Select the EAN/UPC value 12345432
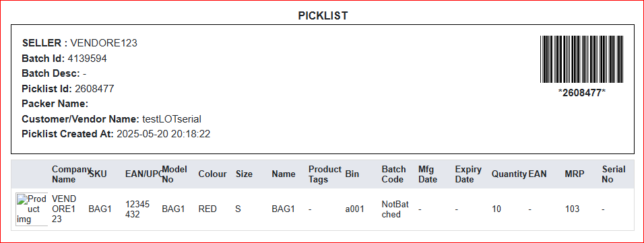 click(x=137, y=209)
